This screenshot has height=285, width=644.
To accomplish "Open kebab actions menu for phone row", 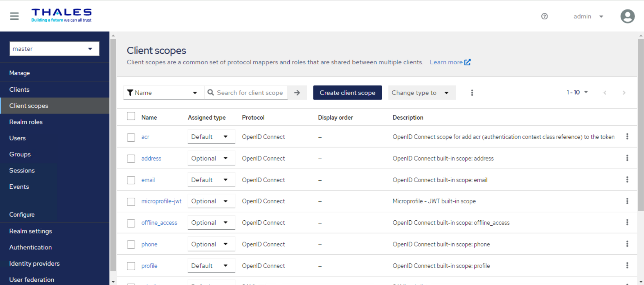I will tap(627, 244).
